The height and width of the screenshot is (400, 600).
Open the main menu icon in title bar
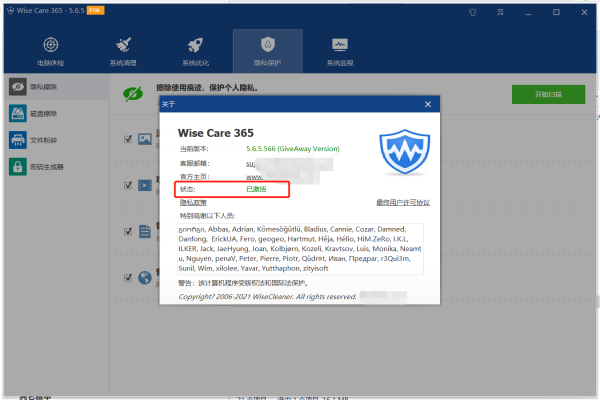tap(500, 12)
